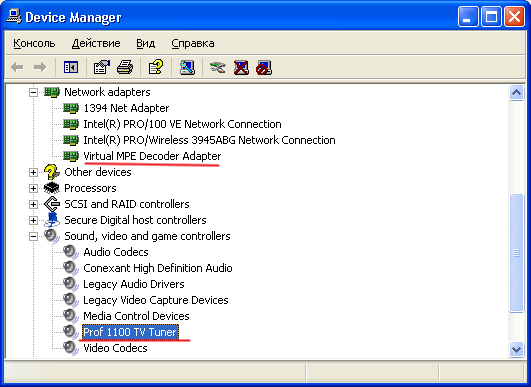
Task: Open the Вид menu
Action: pyautogui.click(x=146, y=43)
